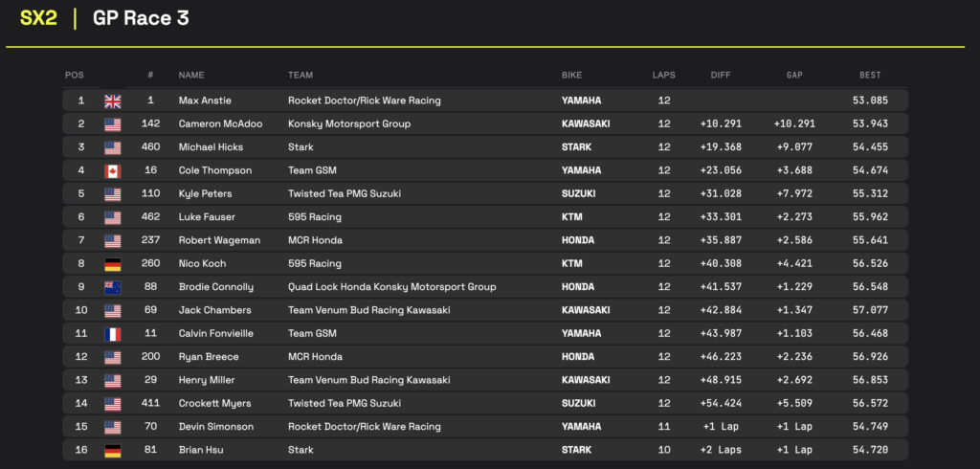Select the SX2 class label
This screenshot has height=469, width=980.
click(38, 18)
